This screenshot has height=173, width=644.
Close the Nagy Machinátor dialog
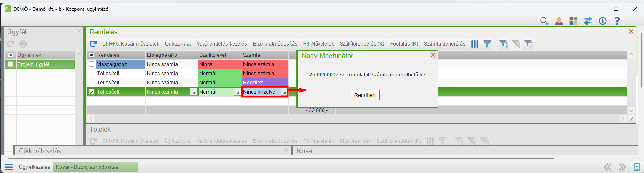(x=433, y=55)
